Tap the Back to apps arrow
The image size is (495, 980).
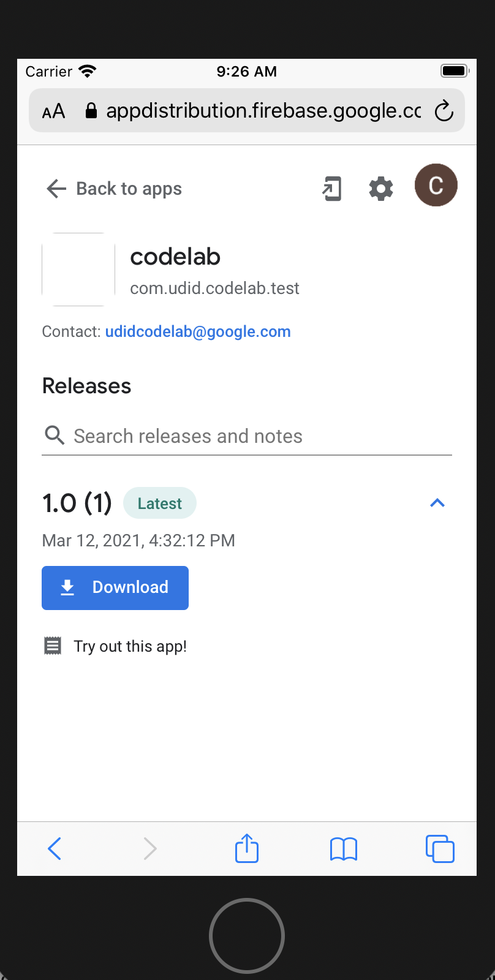(56, 189)
